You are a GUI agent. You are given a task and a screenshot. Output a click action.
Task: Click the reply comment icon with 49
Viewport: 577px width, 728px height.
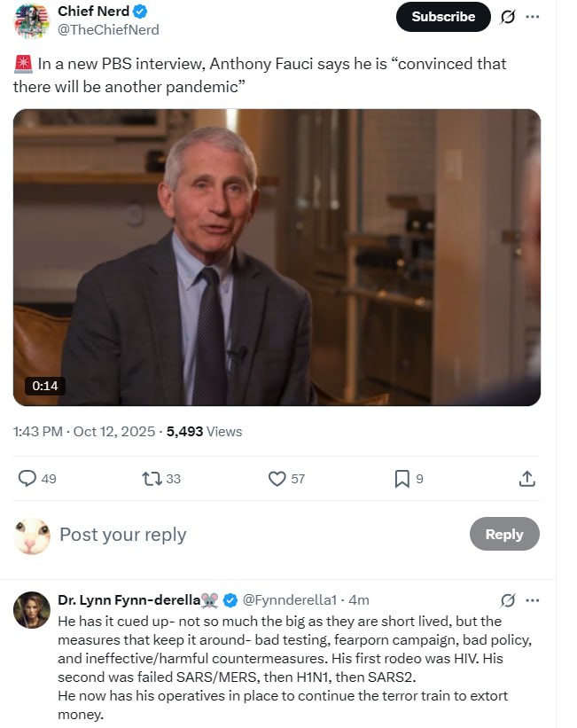pyautogui.click(x=27, y=479)
